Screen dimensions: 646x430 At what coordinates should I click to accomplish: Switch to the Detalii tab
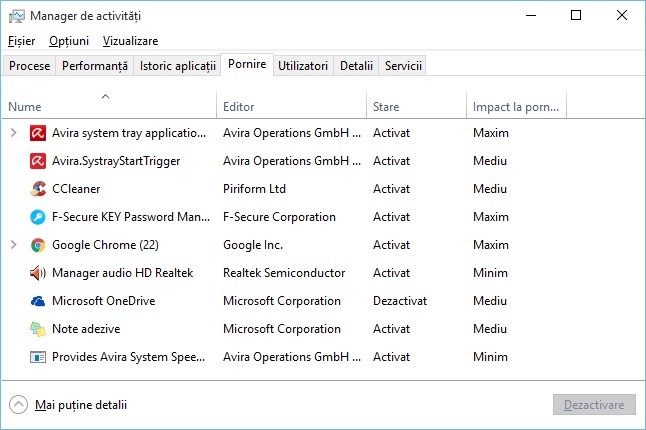[356, 66]
